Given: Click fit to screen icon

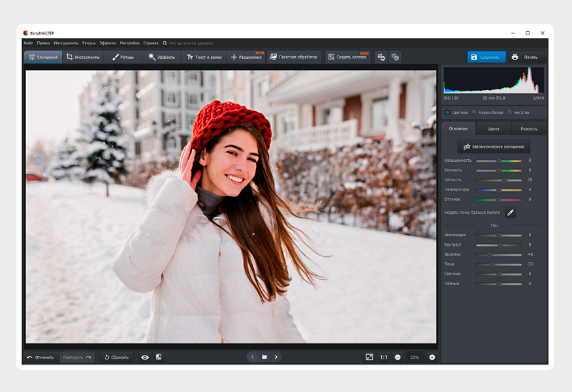Looking at the screenshot, I should click(369, 357).
